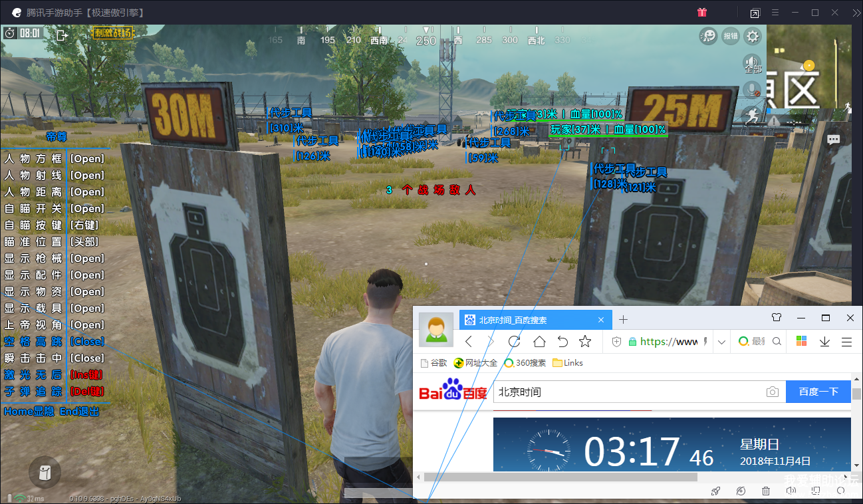Viewport: 863px width, 504px height.
Task: Open the emoji face button in game
Action: click(708, 36)
